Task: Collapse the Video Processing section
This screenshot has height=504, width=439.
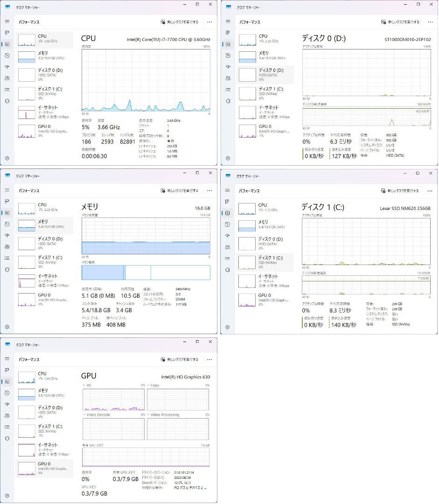Action: click(147, 414)
